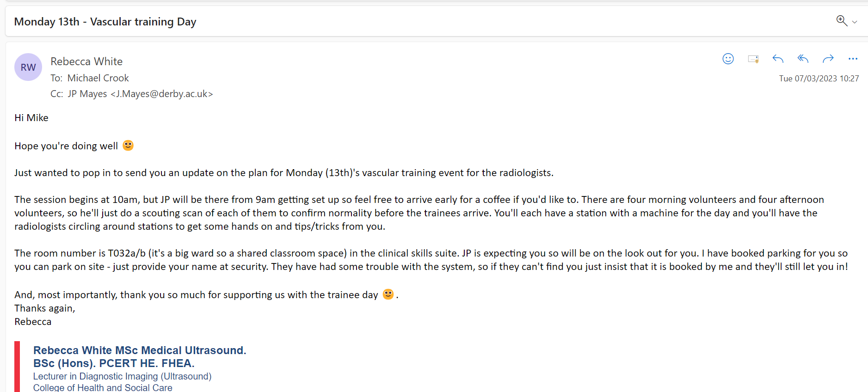Click the 'Hi Mike' greeting line
868x392 pixels.
point(31,118)
